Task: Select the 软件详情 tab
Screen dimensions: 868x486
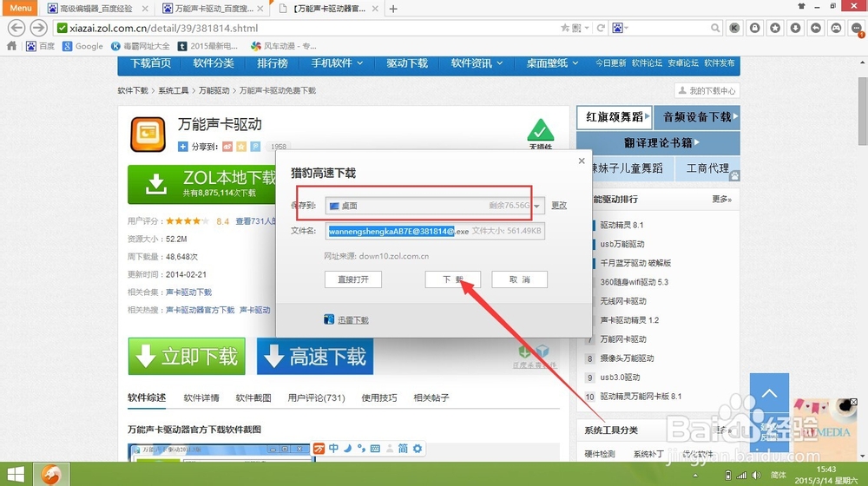Action: (201, 398)
